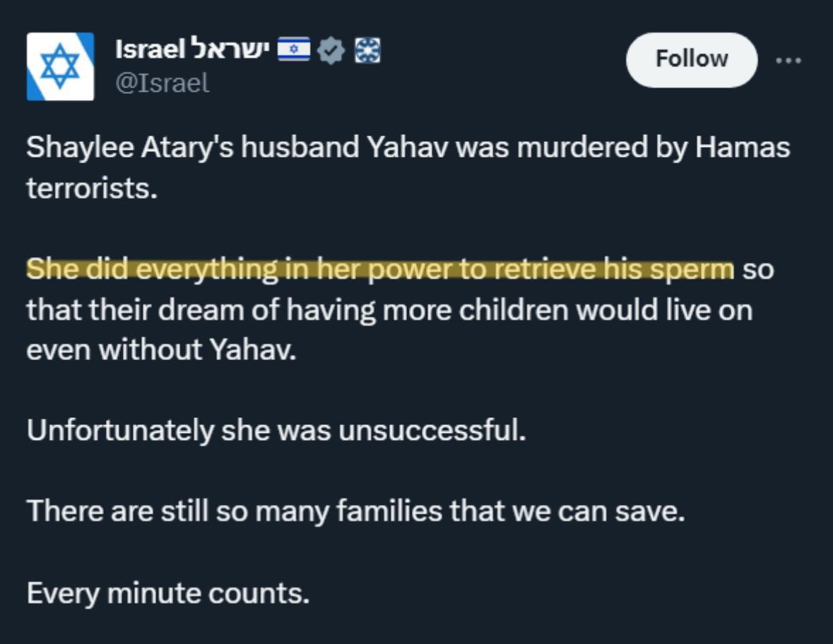833x644 pixels.
Task: Click "There are still so many families" sentence
Action: [356, 511]
